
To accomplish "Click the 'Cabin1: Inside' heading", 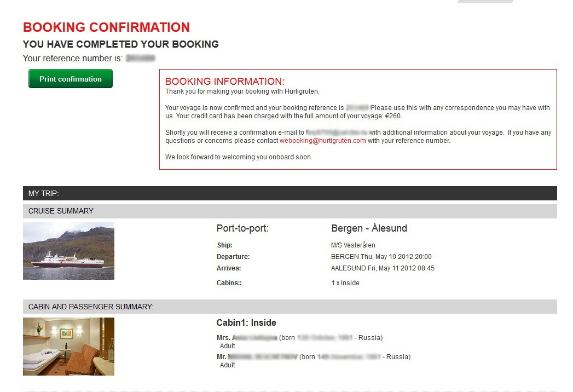I will coord(246,323).
